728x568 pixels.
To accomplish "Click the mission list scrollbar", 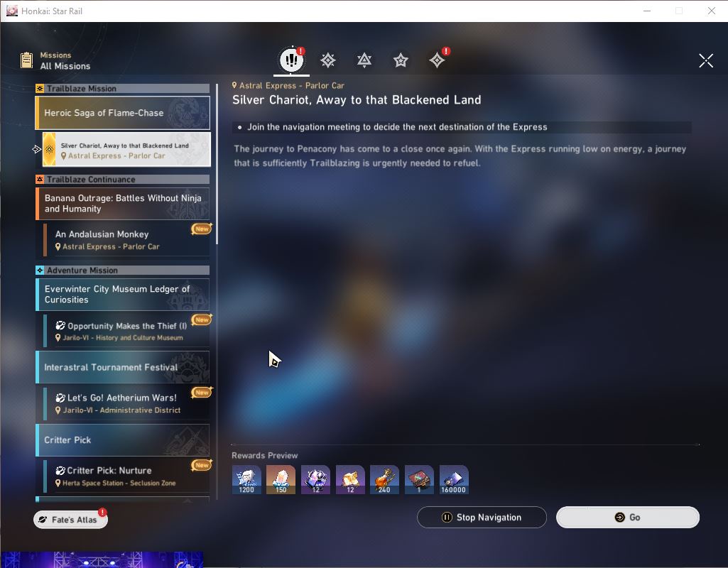I will pyautogui.click(x=217, y=164).
